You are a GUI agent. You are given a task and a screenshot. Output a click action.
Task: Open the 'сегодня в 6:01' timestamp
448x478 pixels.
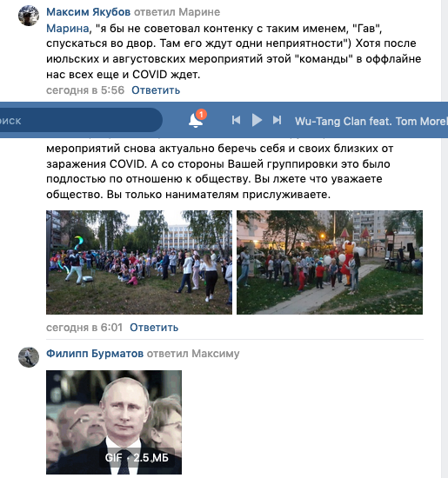(84, 328)
